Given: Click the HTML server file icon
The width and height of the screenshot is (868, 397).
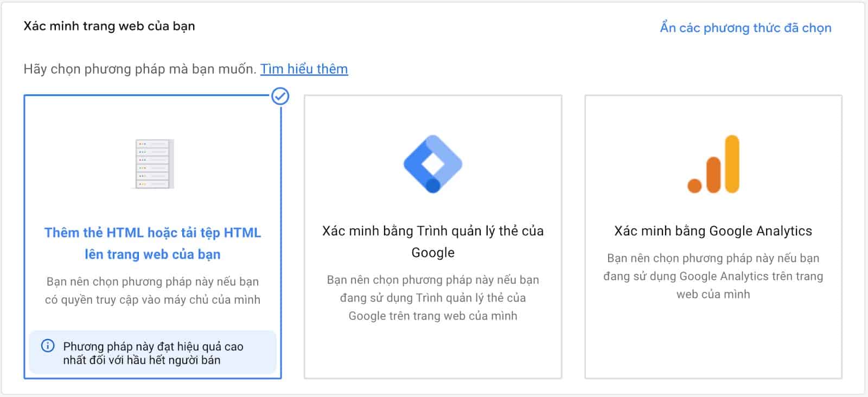Looking at the screenshot, I should click(x=153, y=164).
